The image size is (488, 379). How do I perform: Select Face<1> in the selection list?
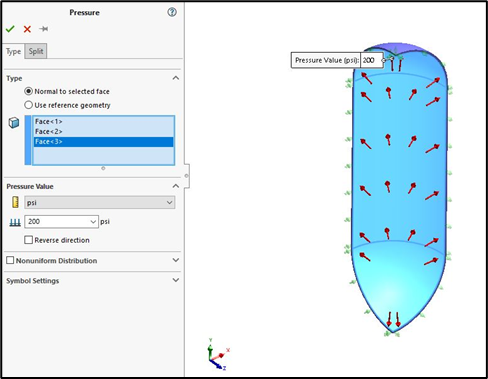coord(103,121)
